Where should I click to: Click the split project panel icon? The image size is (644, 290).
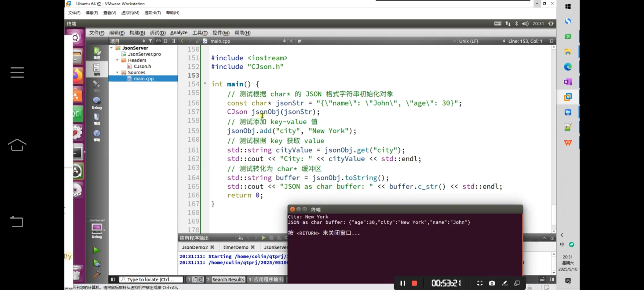[166, 41]
